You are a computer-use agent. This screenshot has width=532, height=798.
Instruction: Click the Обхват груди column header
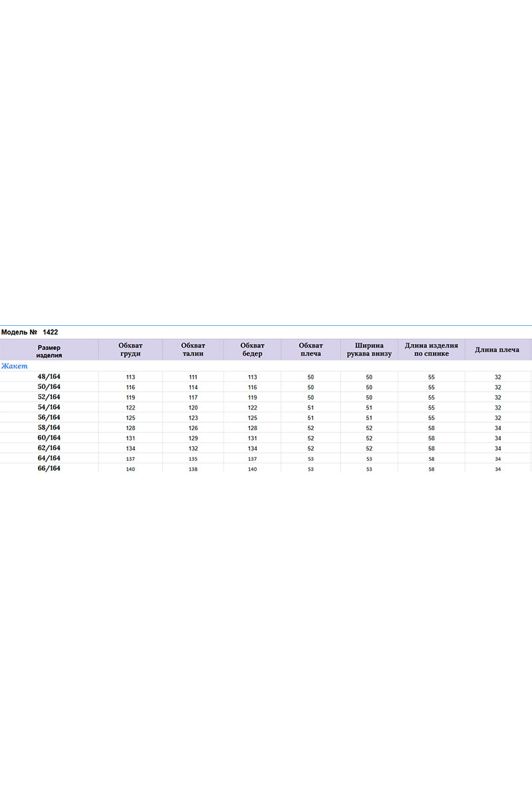[130, 349]
